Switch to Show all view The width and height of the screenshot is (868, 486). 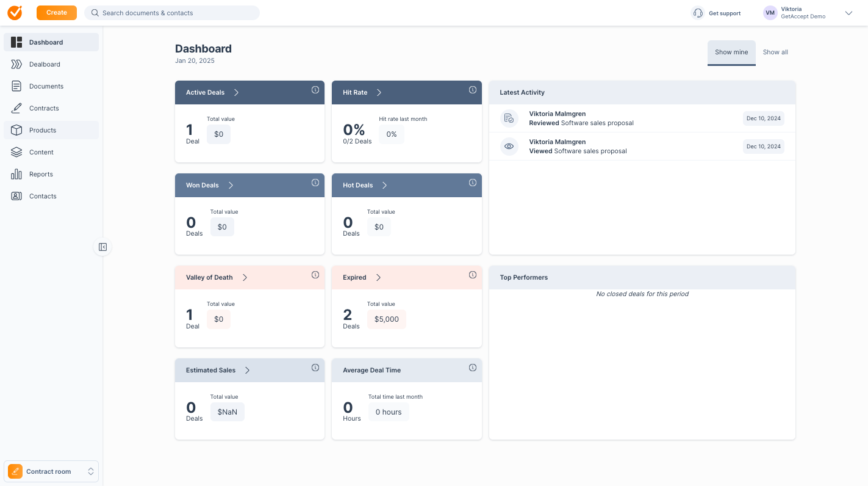point(775,53)
